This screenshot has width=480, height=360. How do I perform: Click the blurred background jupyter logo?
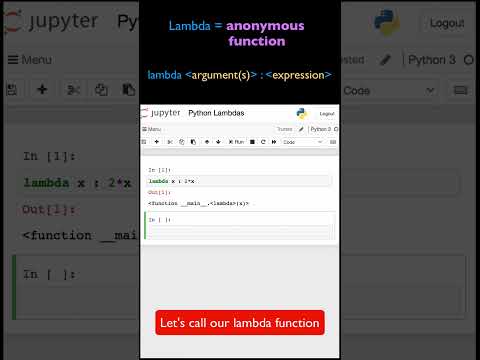52,22
